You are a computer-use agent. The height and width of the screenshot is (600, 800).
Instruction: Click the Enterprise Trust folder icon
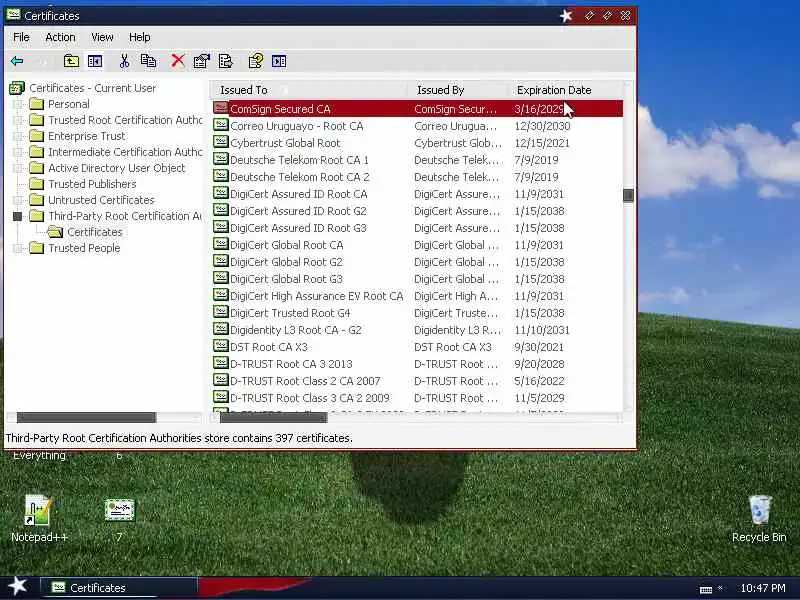click(x=36, y=136)
